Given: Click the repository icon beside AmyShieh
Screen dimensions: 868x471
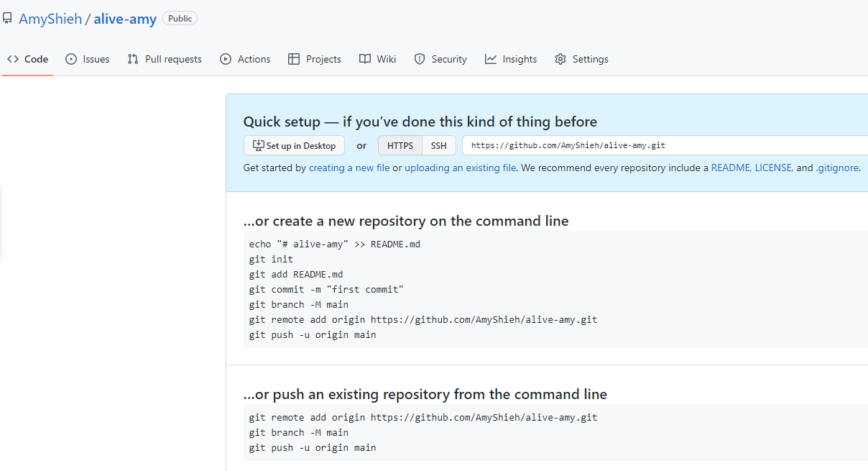Looking at the screenshot, I should click(6, 19).
